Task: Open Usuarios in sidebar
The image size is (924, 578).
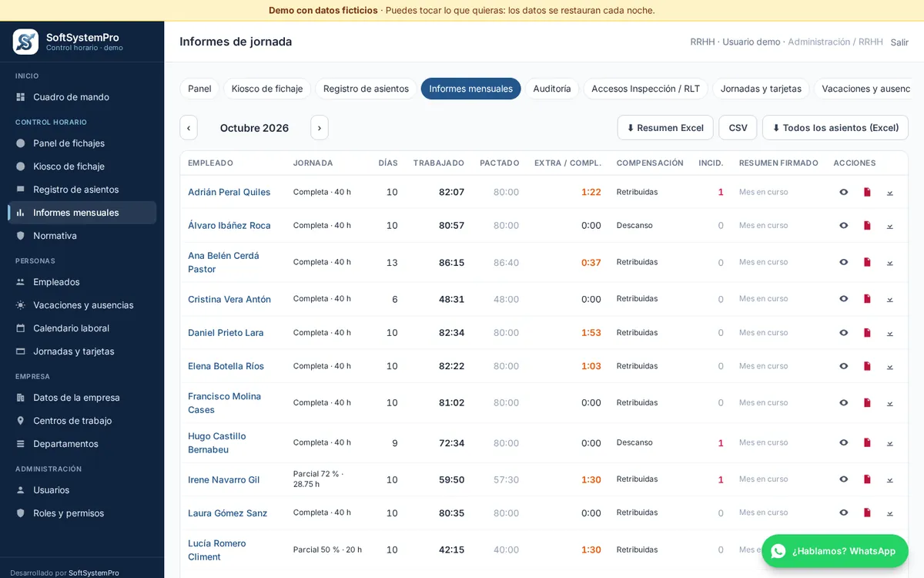Action: 82,490
